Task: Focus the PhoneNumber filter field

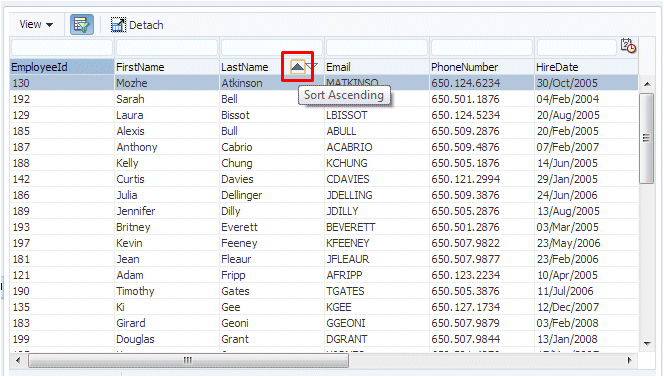Action: click(x=482, y=47)
